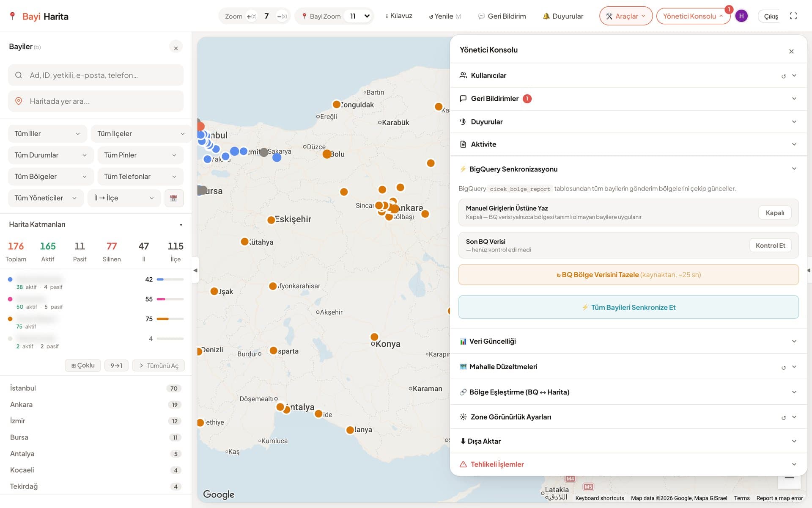
Task: Click refresh icon on Zone Görünürlük Ayarları row
Action: click(783, 417)
